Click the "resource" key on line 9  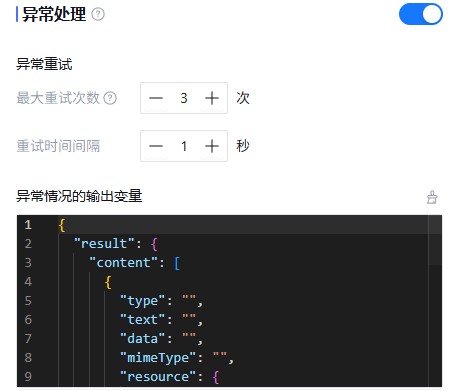(x=158, y=377)
